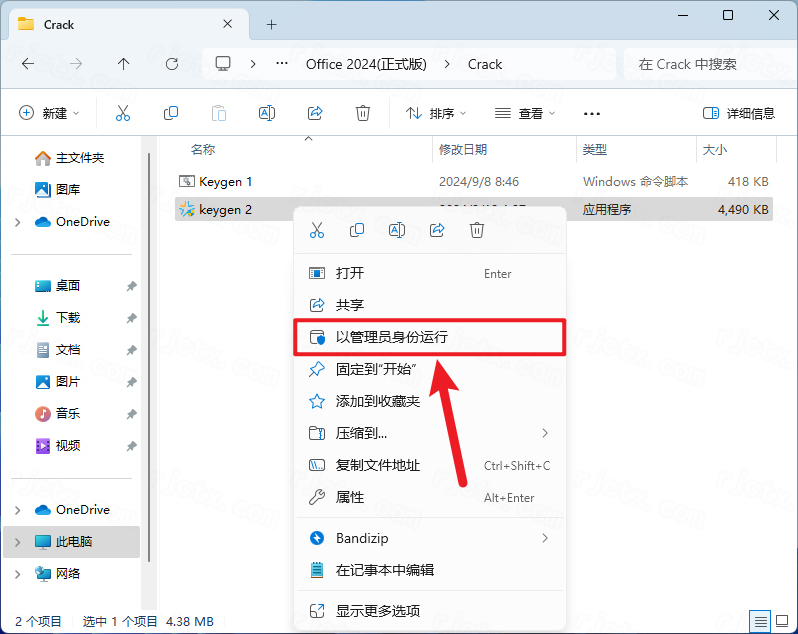Open the 新建 button in the toolbar
798x634 pixels.
48,113
